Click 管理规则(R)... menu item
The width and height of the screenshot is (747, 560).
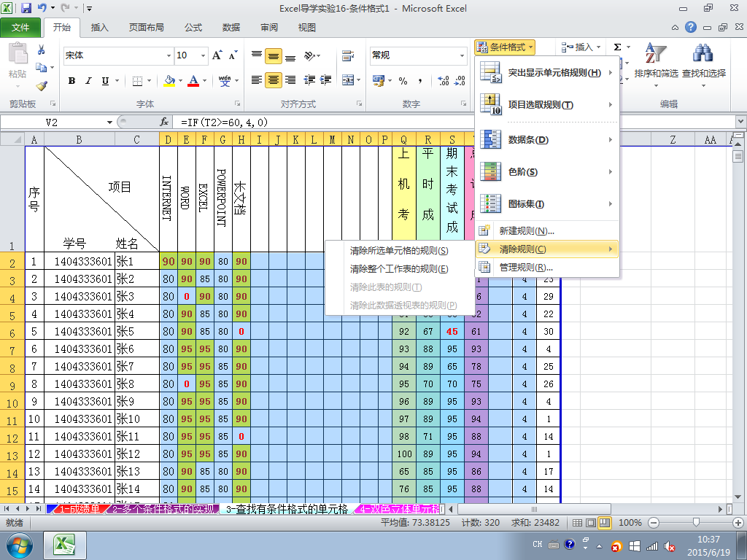[547, 267]
